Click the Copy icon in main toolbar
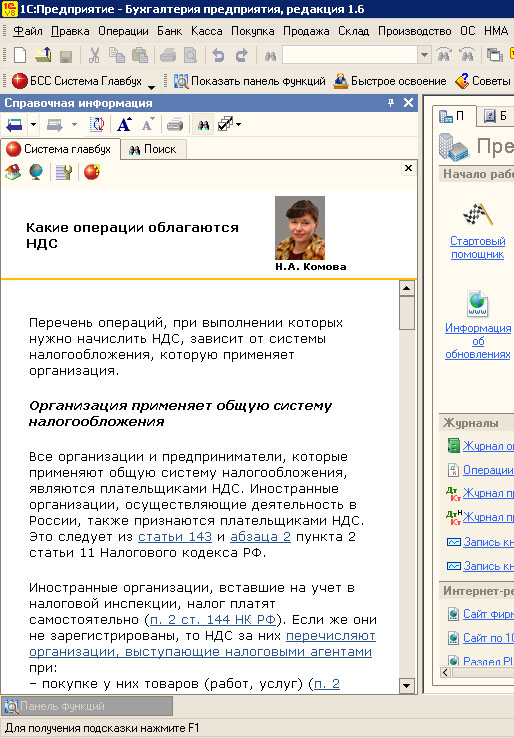This screenshot has width=514, height=738. point(117,56)
